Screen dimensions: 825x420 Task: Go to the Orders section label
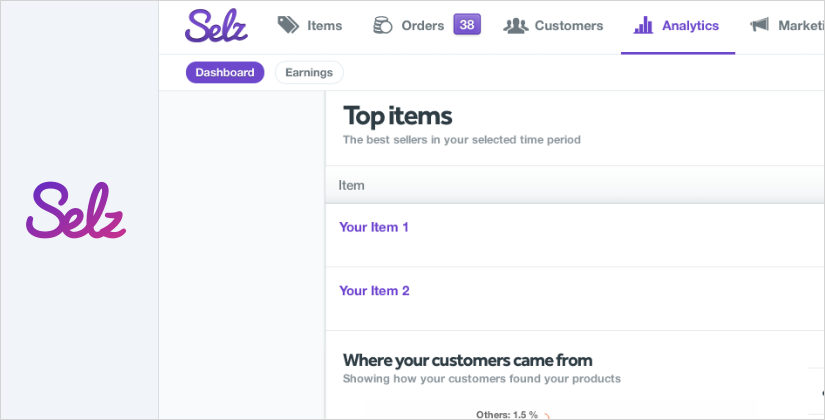tap(422, 26)
